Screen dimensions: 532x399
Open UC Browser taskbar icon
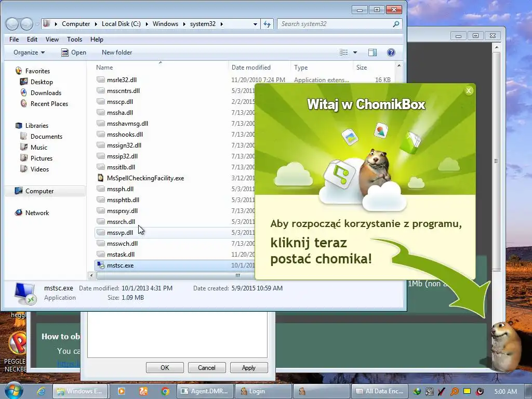coord(143,391)
